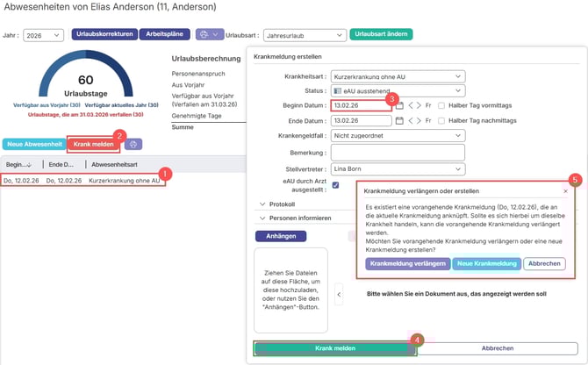Advance Ende Datum to next day
Viewport: 588px width, 365px height.
coord(420,120)
